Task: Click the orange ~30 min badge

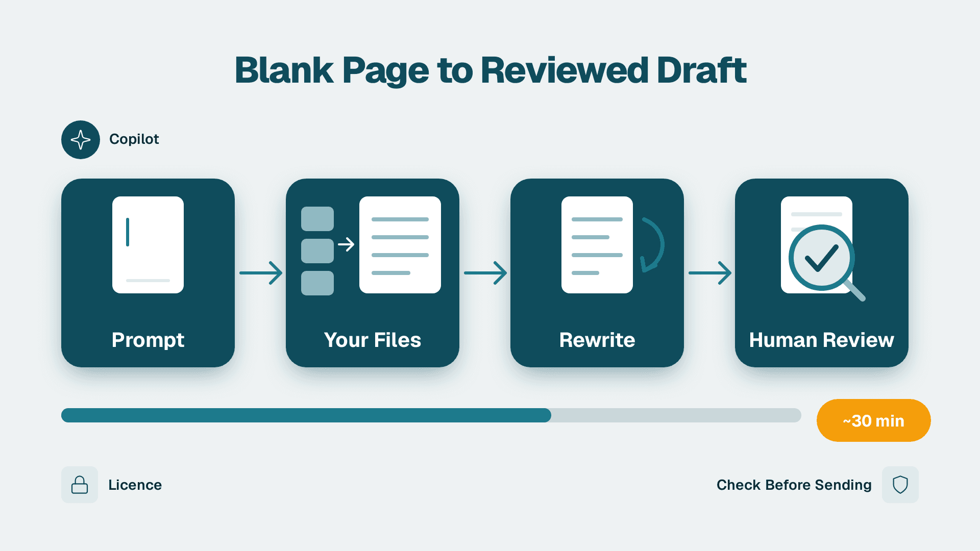Action: pyautogui.click(x=873, y=420)
